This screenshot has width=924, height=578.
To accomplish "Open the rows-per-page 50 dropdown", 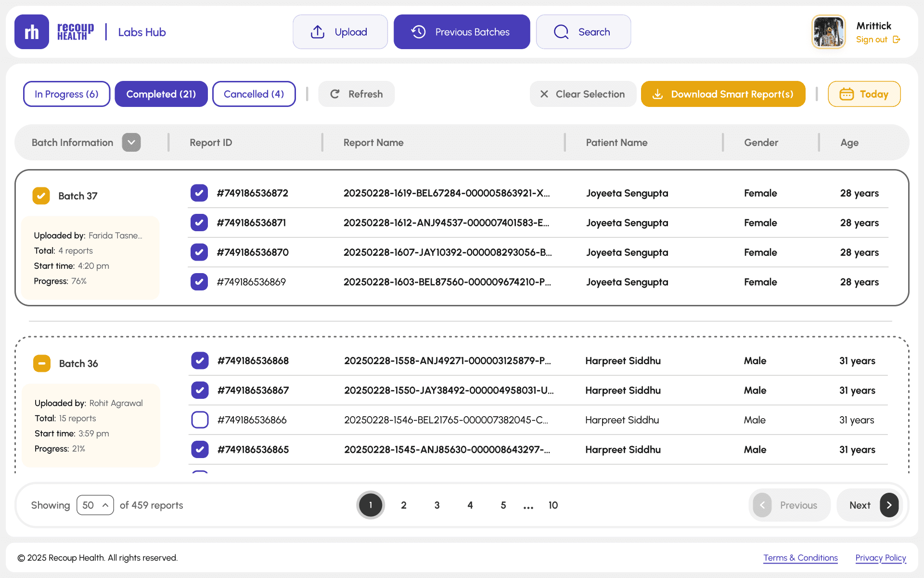I will pos(95,505).
